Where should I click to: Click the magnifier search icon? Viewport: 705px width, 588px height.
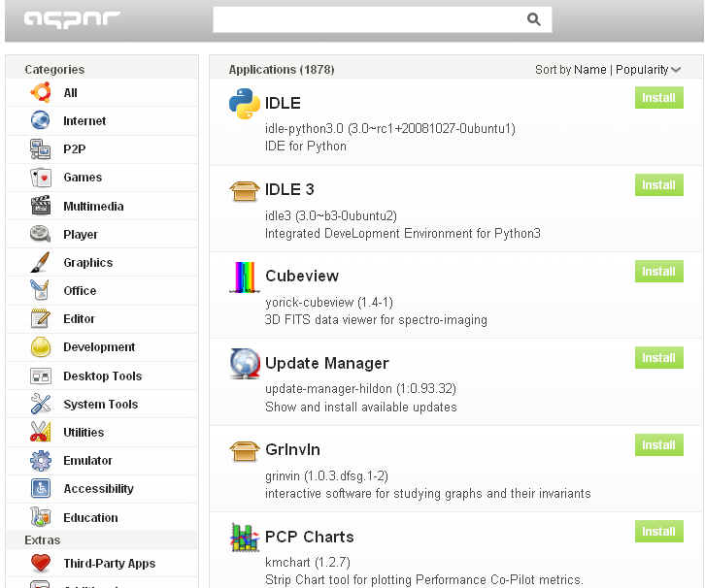534,19
